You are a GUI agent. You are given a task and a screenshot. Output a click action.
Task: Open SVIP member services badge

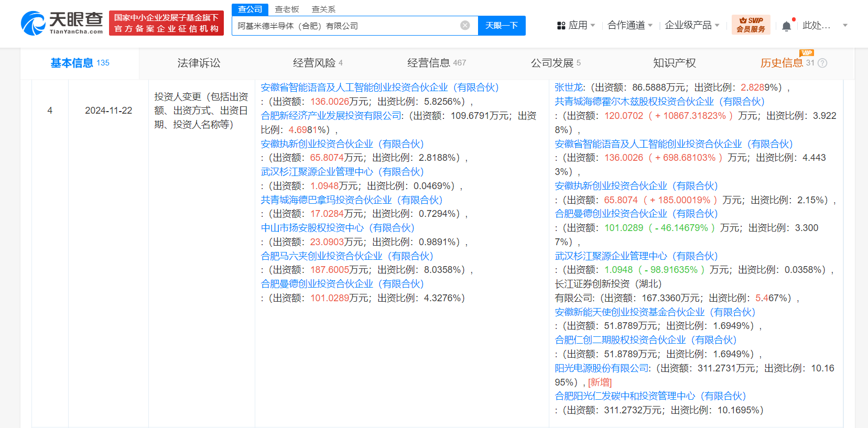tap(751, 25)
